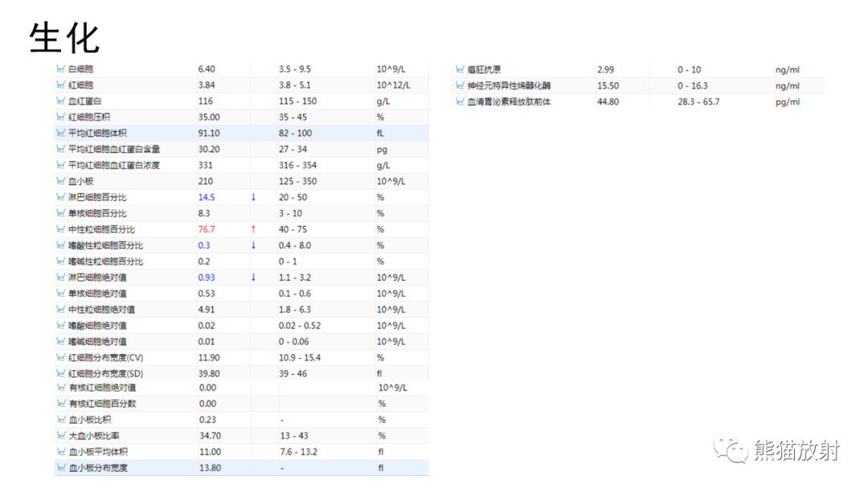The width and height of the screenshot is (868, 489).
Task: Open the trend chart for 血小板
Action: pos(62,181)
